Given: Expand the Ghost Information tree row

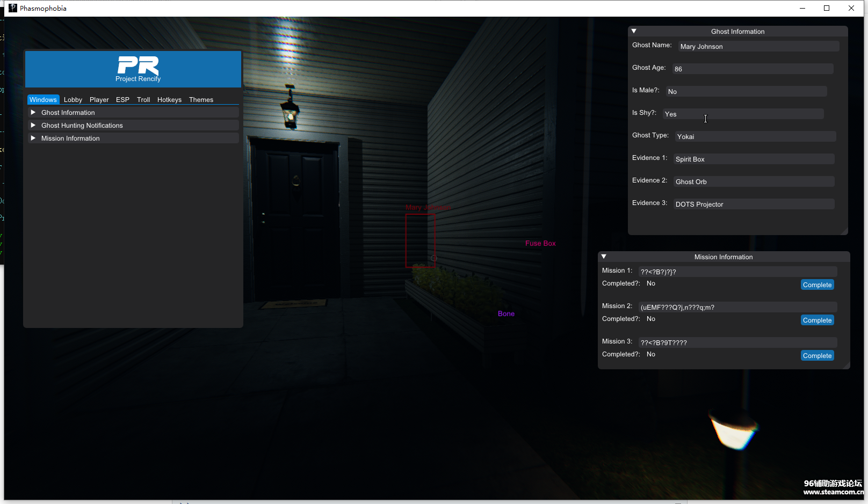Looking at the screenshot, I should click(133, 113).
